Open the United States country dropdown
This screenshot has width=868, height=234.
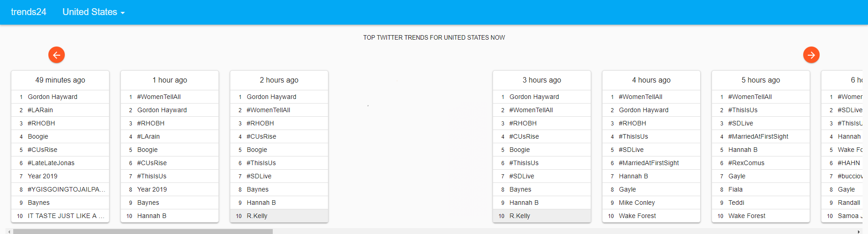coord(94,12)
